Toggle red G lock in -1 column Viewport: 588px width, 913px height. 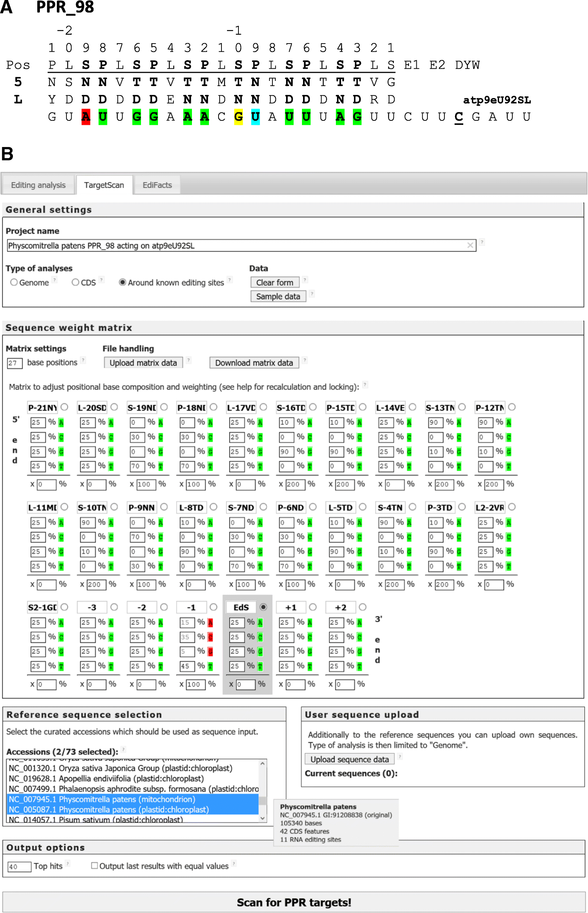click(x=210, y=652)
